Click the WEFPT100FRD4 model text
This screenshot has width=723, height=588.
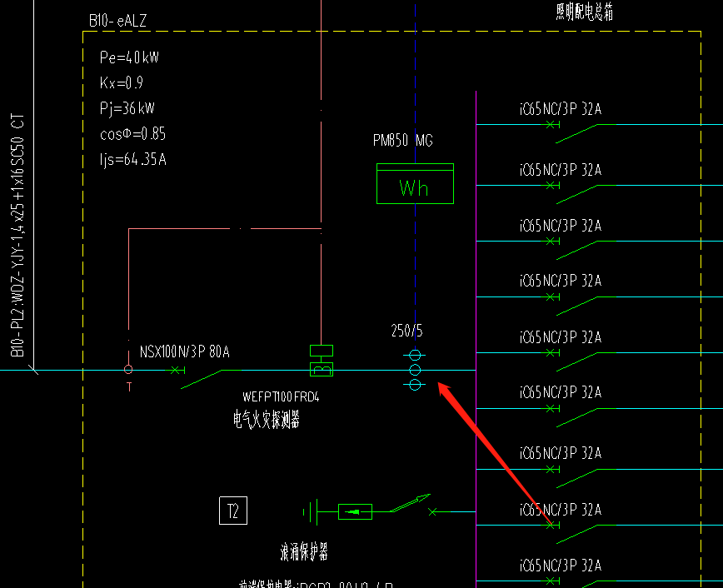click(x=281, y=396)
